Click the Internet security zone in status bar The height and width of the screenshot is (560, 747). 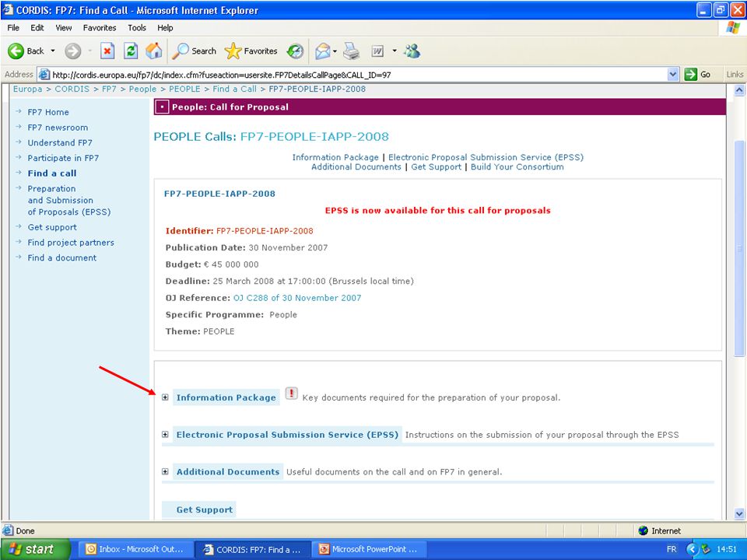pyautogui.click(x=660, y=530)
